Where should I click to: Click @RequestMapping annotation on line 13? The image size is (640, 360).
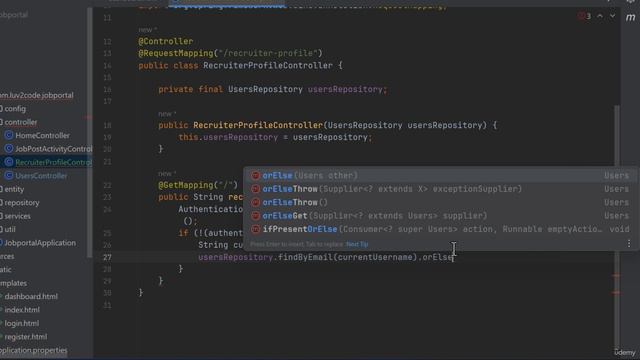(x=176, y=53)
